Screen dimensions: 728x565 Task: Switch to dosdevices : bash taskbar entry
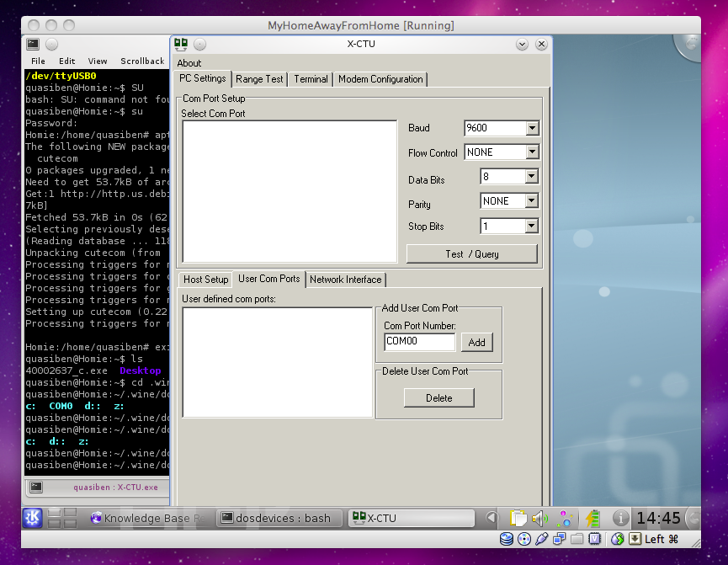(279, 518)
